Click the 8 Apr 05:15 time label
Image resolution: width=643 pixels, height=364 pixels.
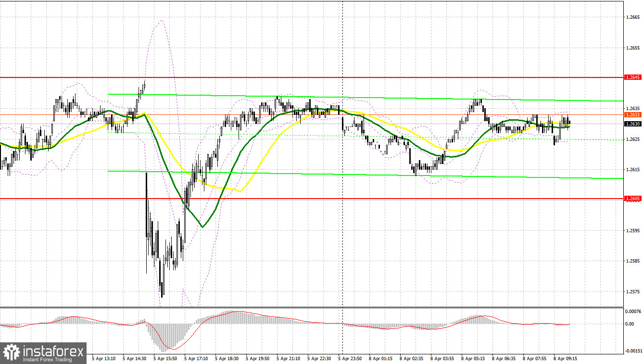(474, 358)
